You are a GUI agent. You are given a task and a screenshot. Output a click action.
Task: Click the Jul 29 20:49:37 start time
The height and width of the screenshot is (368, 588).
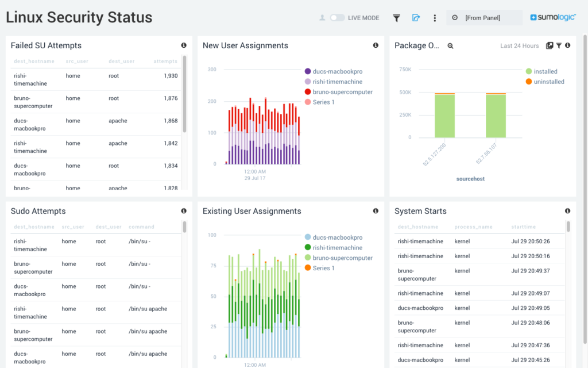pyautogui.click(x=530, y=271)
